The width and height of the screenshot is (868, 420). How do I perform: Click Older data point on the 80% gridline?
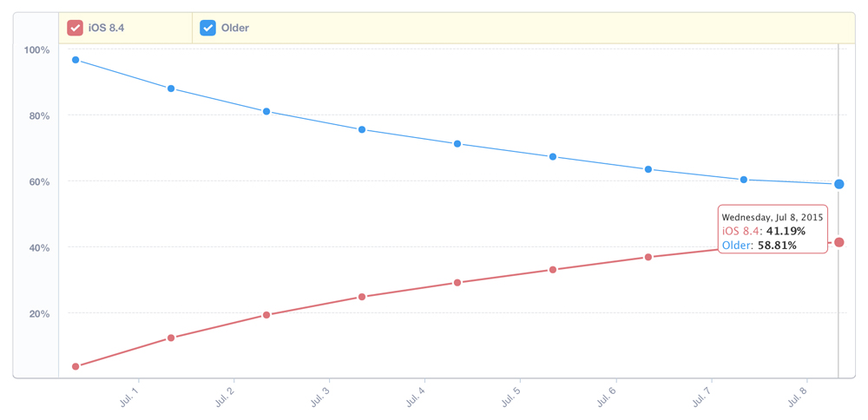(x=266, y=111)
